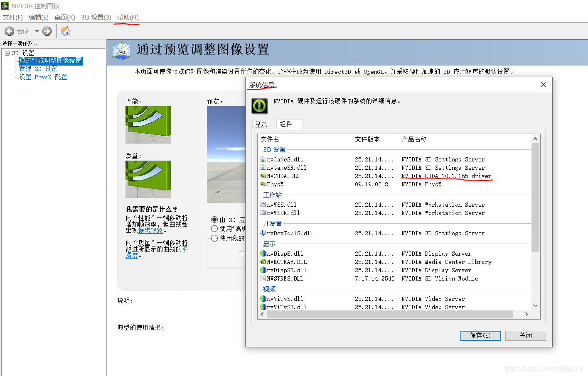Image resolution: width=588 pixels, height=376 pixels.
Task: Select NVIDIA CUDA 10.1.165 driver text
Action: pos(446,176)
